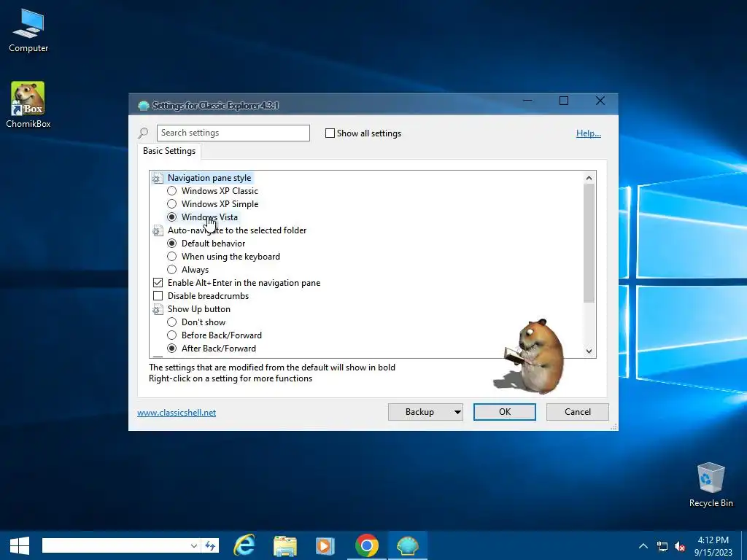Click the gear icon beside Auto-navigate setting
Image resolution: width=747 pixels, height=560 pixels.
click(158, 231)
